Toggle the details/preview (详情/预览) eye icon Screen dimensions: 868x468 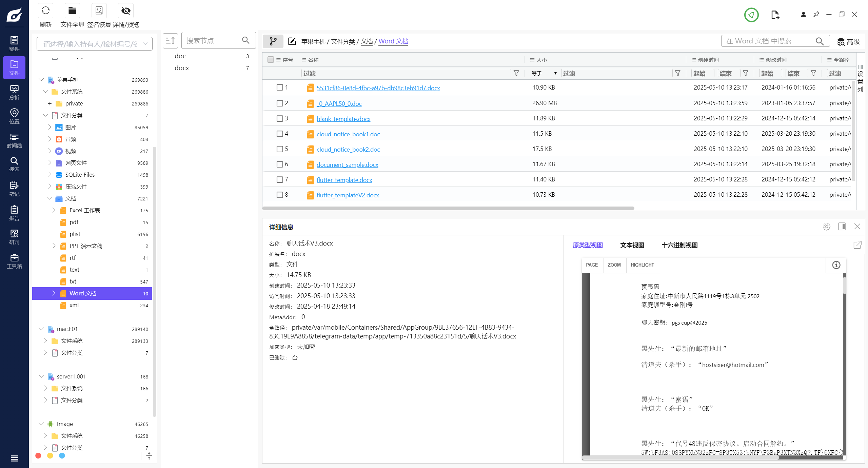tap(126, 11)
